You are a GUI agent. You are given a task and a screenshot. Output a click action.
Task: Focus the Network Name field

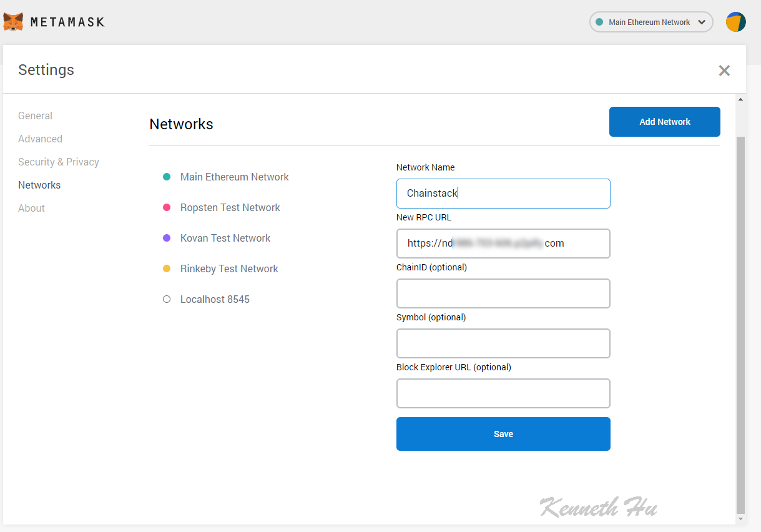click(x=503, y=194)
